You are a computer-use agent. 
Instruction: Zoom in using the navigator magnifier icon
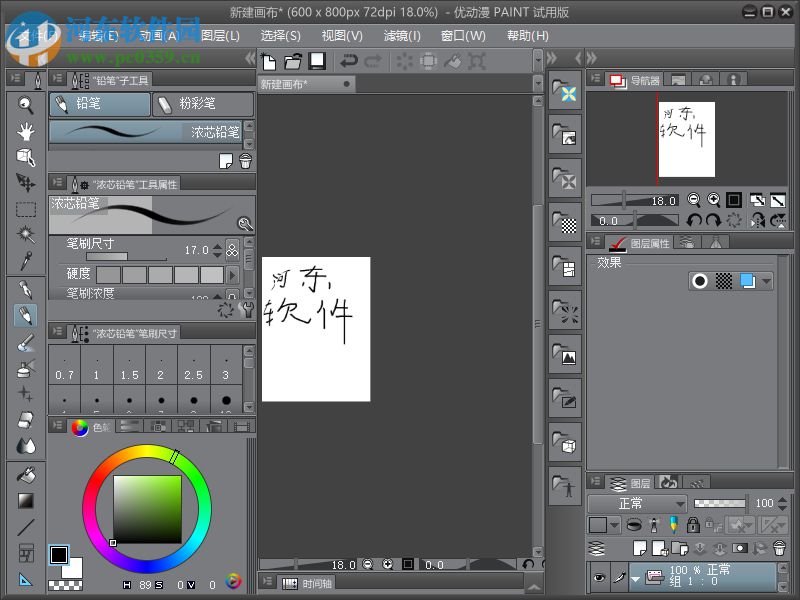click(x=715, y=200)
